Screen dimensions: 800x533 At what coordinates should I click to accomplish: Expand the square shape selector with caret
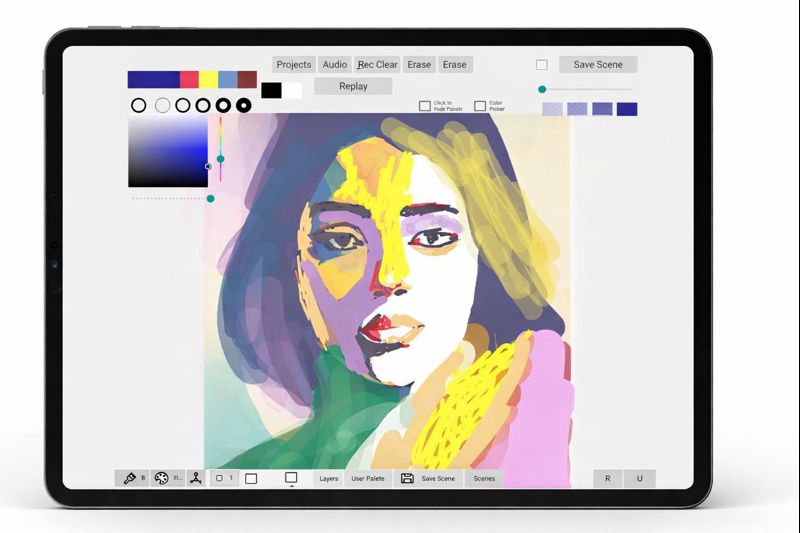291,479
